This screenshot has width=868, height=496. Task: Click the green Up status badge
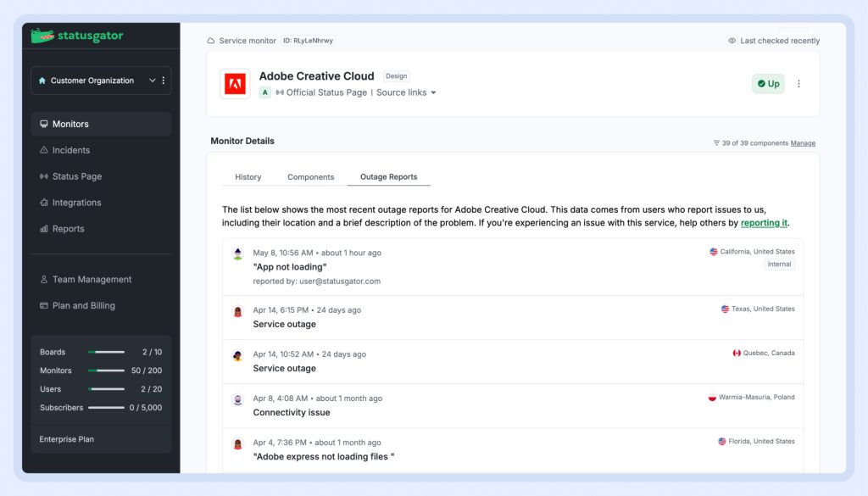click(768, 84)
